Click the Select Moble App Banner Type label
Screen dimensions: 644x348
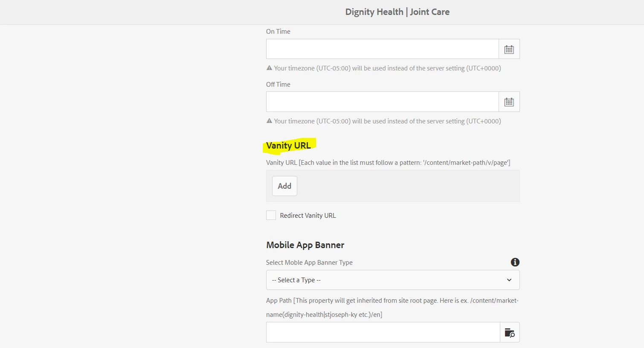tap(309, 263)
